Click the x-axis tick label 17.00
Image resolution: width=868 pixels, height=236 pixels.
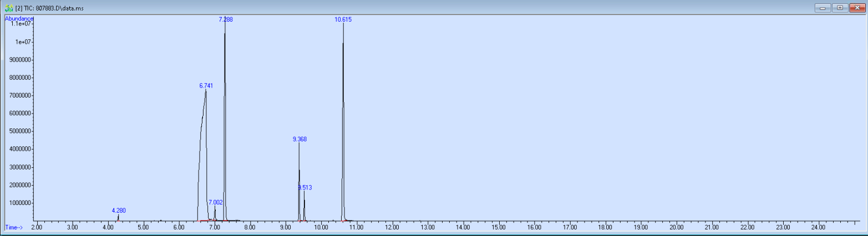pyautogui.click(x=570, y=227)
